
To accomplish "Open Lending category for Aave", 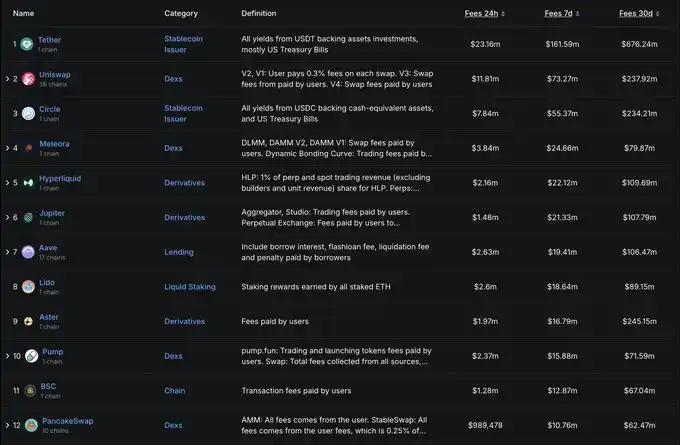I will (x=179, y=252).
